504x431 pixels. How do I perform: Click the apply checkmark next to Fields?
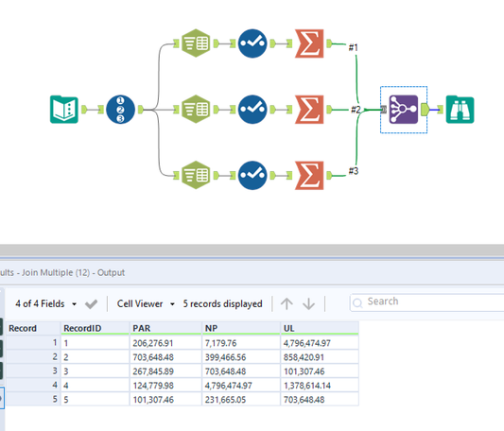pos(91,304)
